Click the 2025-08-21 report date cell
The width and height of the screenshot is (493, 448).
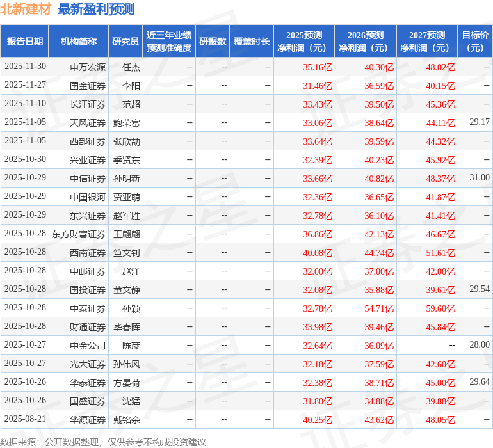click(x=25, y=420)
